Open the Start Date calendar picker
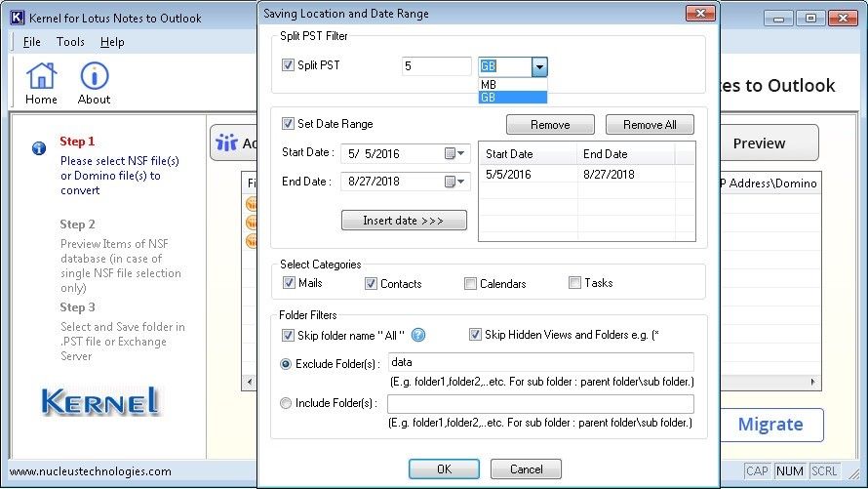This screenshot has width=868, height=489. pyautogui.click(x=454, y=153)
